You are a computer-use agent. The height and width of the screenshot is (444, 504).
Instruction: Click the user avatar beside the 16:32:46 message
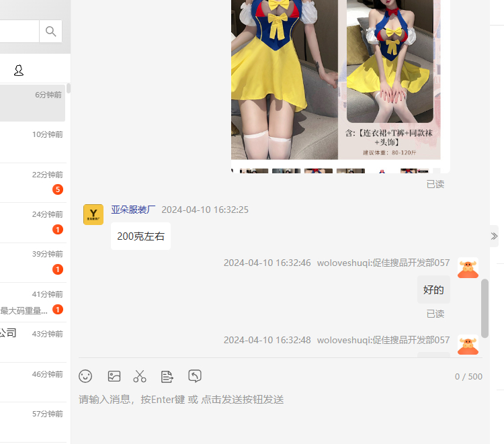tap(468, 268)
